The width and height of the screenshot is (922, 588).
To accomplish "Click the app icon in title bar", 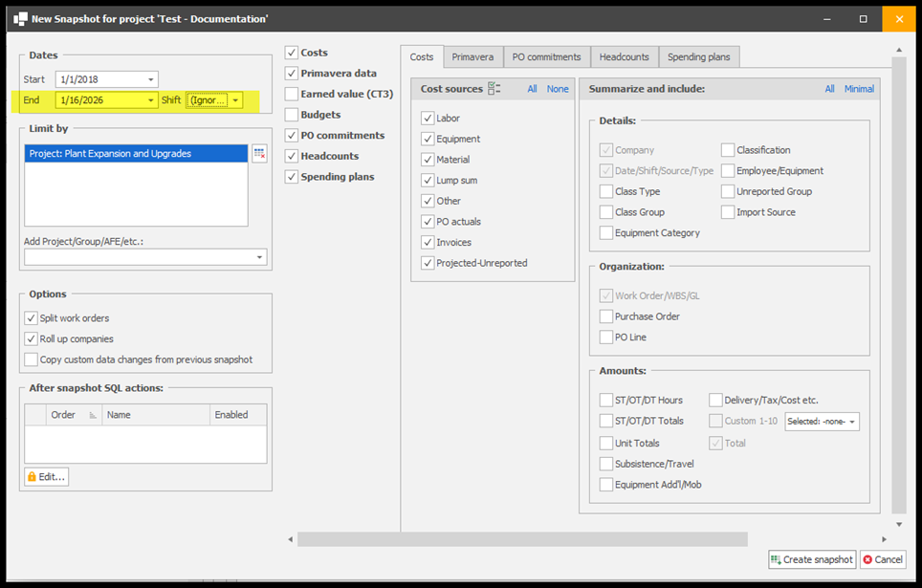I will (x=20, y=18).
